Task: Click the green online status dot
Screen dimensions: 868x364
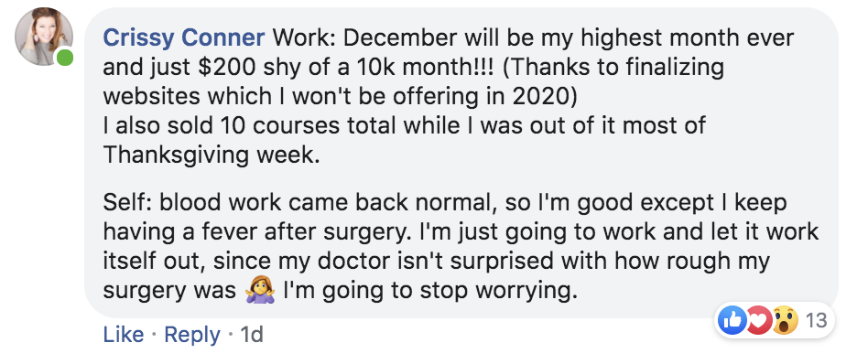Action: (x=65, y=58)
